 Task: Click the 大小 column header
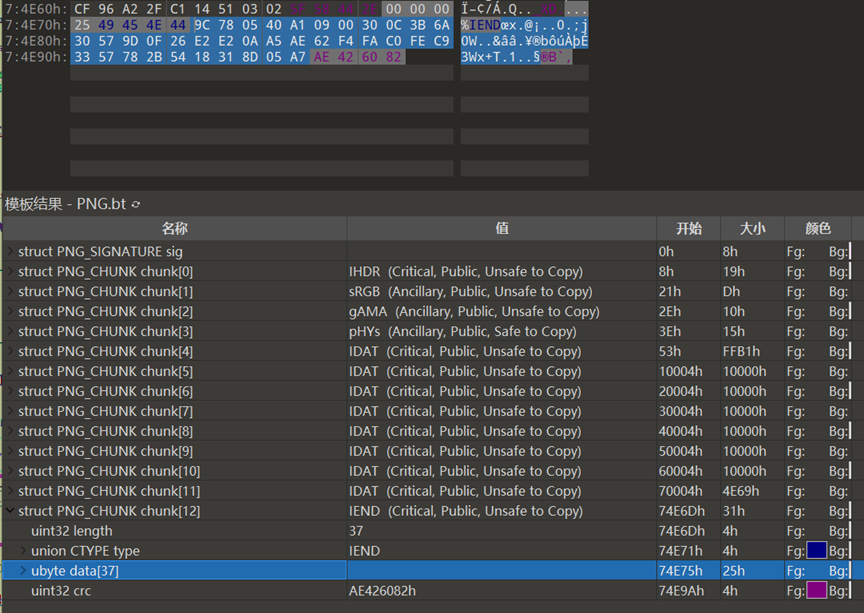(x=753, y=228)
